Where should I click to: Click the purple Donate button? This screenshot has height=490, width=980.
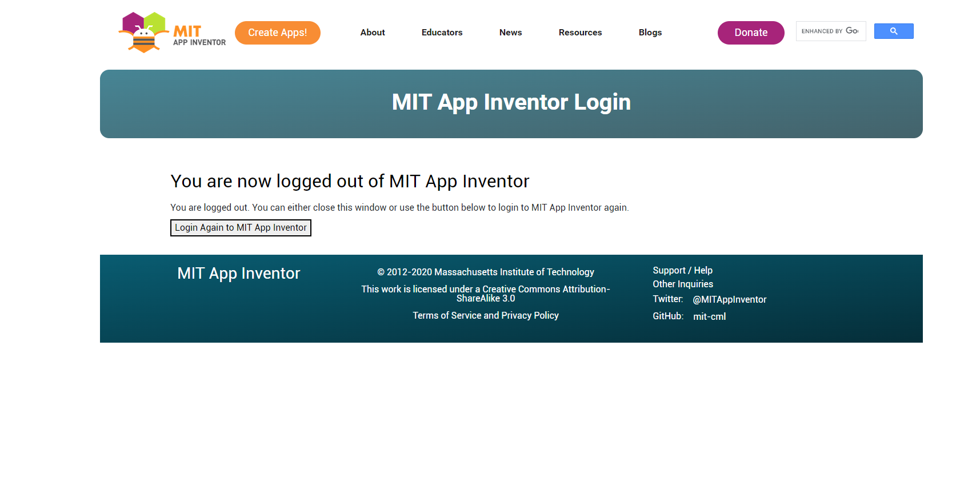(750, 33)
